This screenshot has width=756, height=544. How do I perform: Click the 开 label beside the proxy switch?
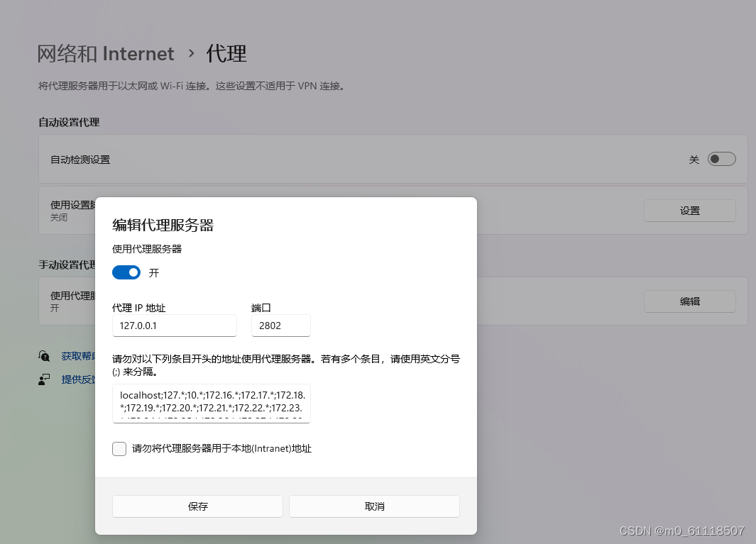(154, 272)
